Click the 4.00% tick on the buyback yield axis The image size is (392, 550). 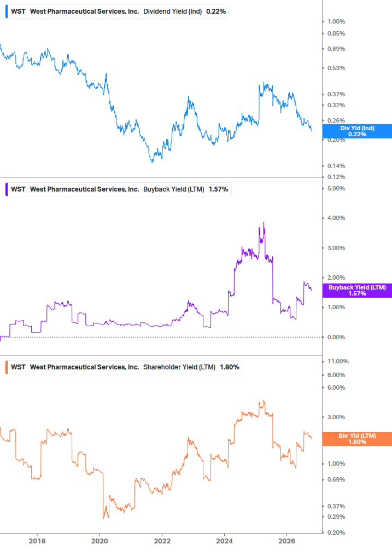tap(336, 218)
